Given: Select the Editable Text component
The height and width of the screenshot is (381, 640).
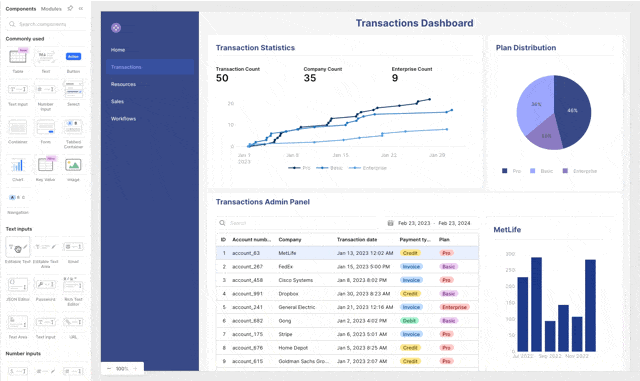Looking at the screenshot, I should [x=18, y=247].
